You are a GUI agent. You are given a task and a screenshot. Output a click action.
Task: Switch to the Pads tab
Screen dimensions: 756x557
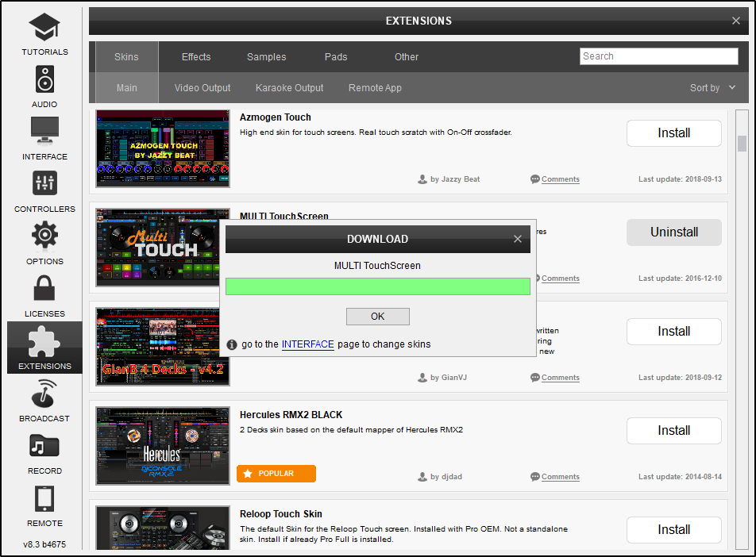coord(336,57)
